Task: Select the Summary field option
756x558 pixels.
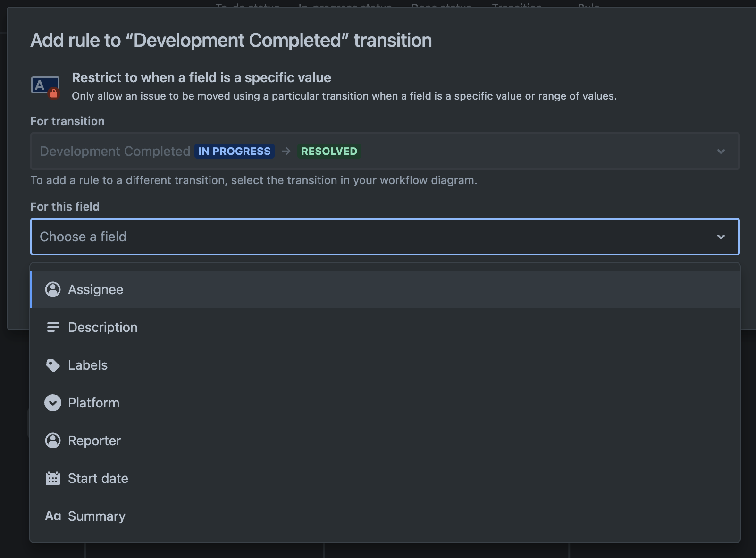Action: pos(385,516)
